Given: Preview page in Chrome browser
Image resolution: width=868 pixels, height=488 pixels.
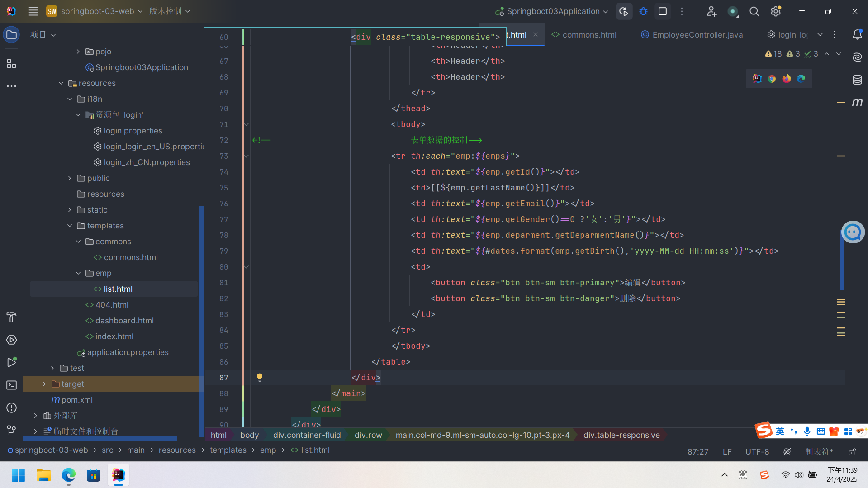Looking at the screenshot, I should (x=772, y=79).
